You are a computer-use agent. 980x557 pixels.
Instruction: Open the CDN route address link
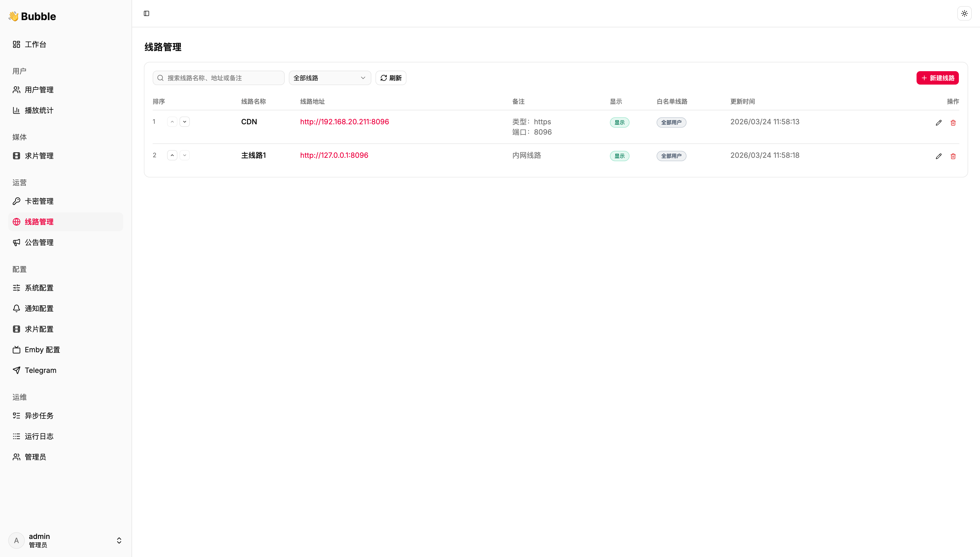point(344,122)
